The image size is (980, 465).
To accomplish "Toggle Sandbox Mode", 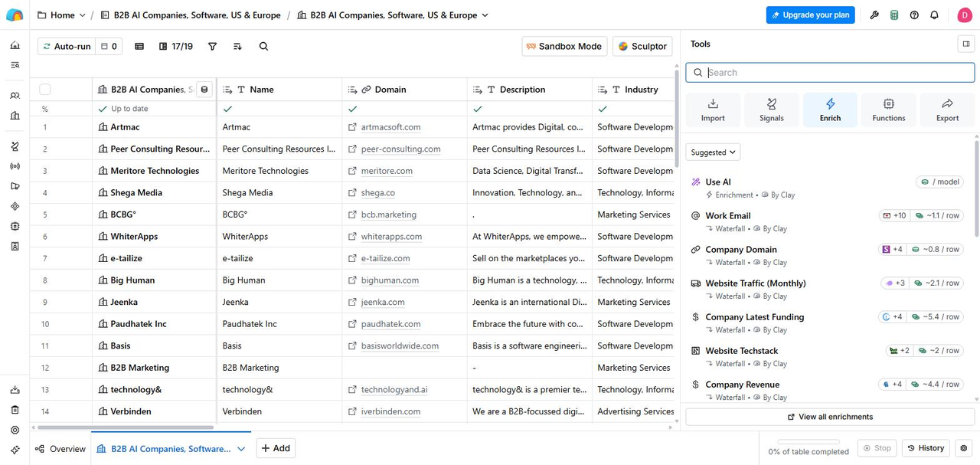I will 564,46.
